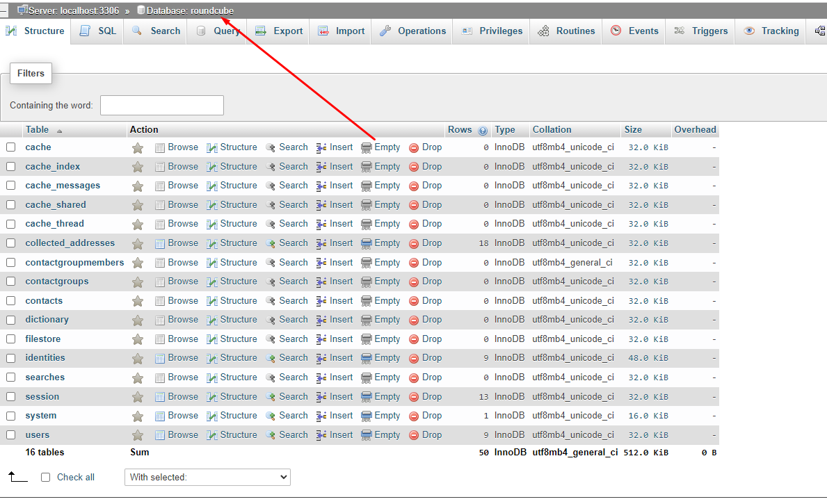
Task: Select the contactgroupmembers checkbox
Action: click(10, 263)
